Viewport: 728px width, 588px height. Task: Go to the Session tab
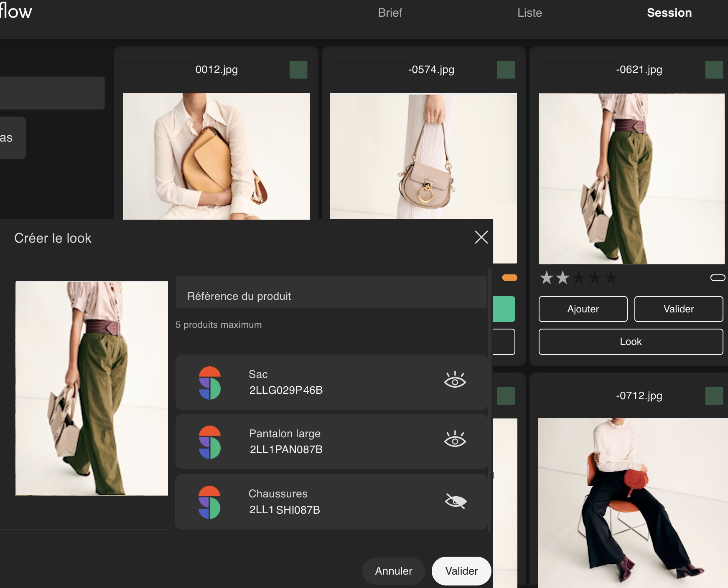669,13
